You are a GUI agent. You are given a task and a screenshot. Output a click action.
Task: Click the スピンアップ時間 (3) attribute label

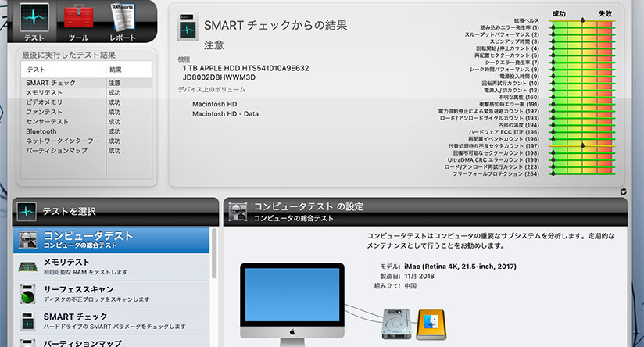[513, 41]
